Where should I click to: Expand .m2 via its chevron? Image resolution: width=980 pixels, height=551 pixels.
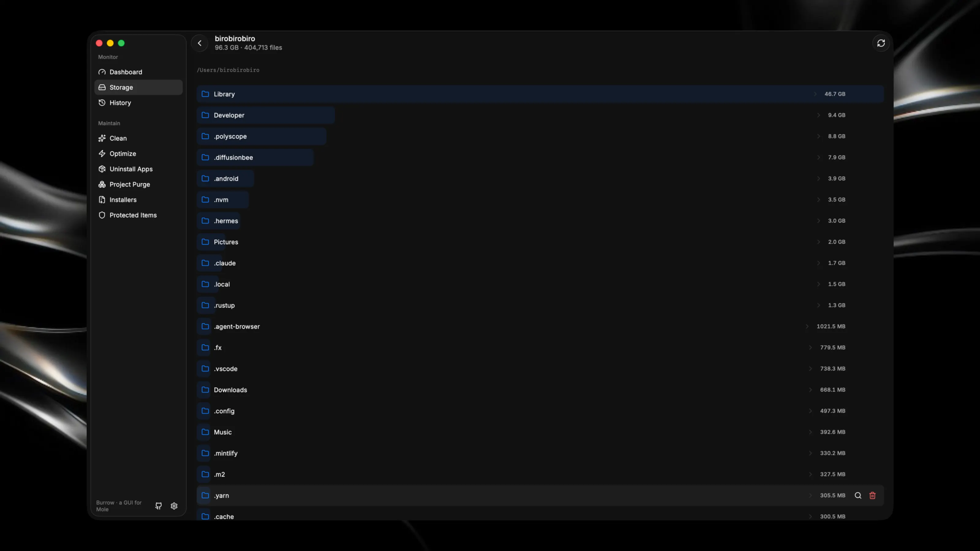(x=811, y=474)
